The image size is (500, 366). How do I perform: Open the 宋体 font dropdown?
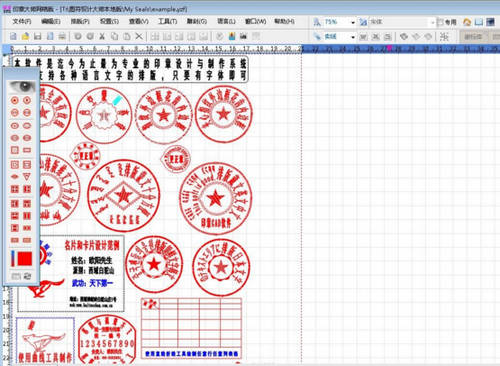point(433,22)
